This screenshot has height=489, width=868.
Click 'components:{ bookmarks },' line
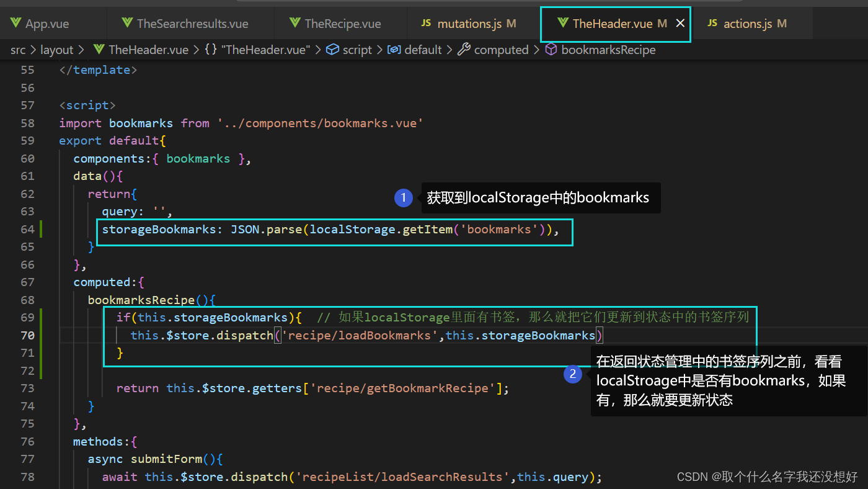[x=162, y=158]
